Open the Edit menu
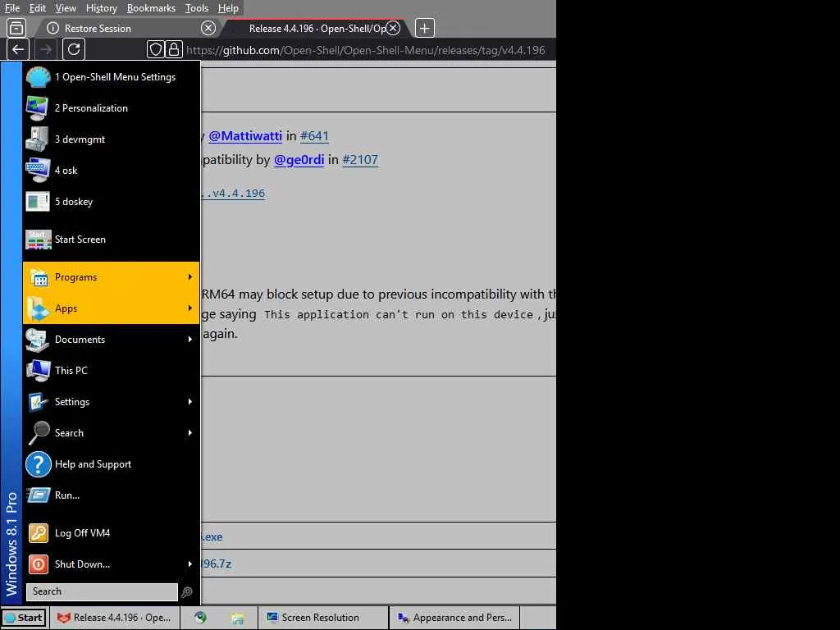Image resolution: width=840 pixels, height=630 pixels. (x=38, y=8)
